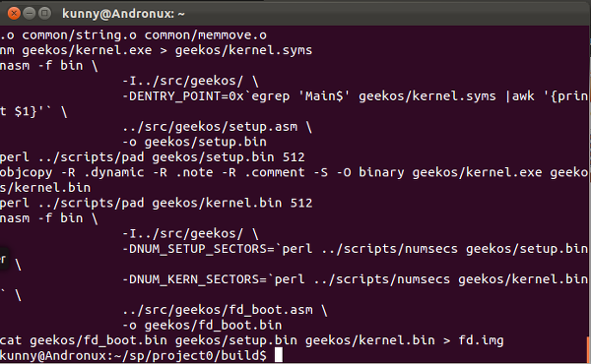The width and height of the screenshot is (591, 364).
Task: Click 'perl ../scripts/pad geekos/kernel.bin 512' line
Action: pos(156,203)
